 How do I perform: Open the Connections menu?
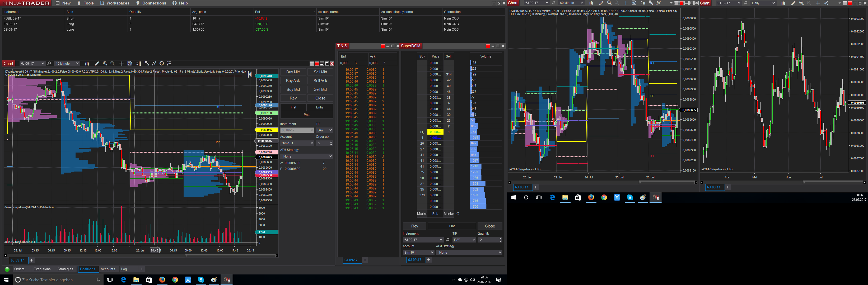[x=151, y=3]
